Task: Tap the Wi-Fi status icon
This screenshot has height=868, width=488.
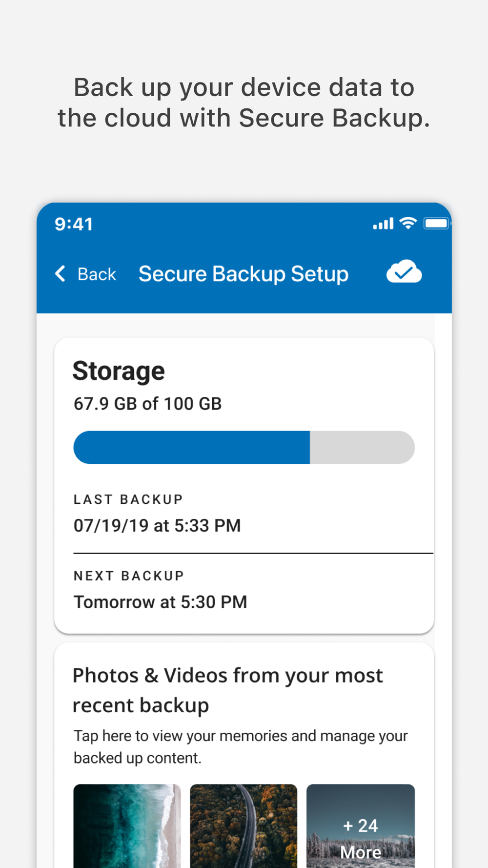Action: (408, 223)
